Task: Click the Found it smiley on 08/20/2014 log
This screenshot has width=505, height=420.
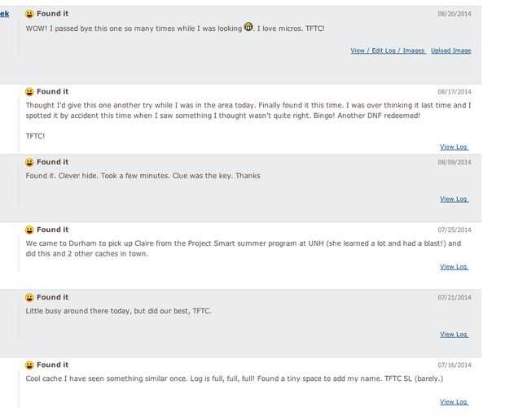Action: click(x=30, y=14)
